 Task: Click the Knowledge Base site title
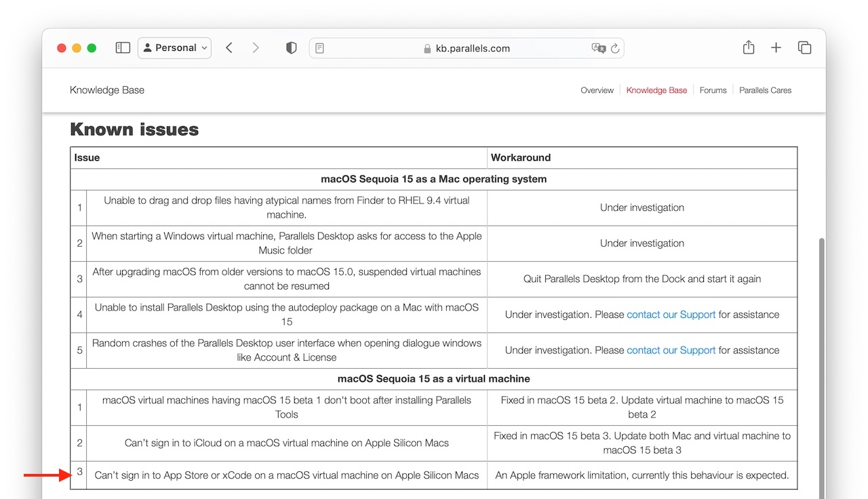(x=107, y=90)
